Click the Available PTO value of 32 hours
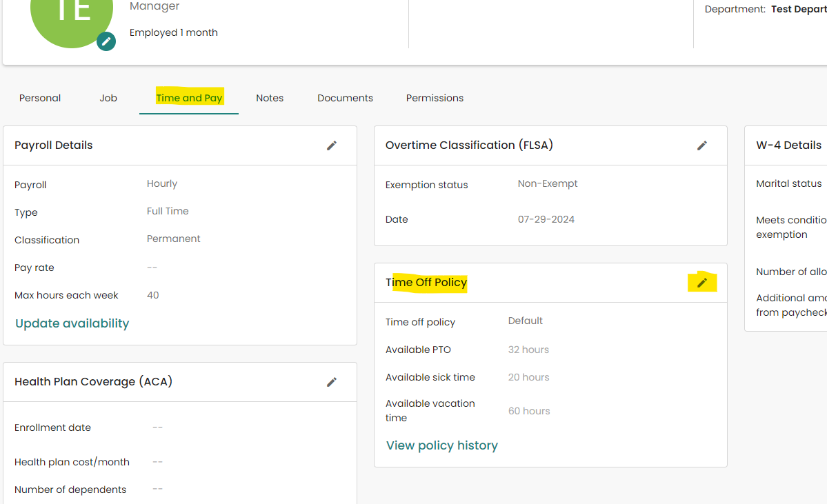The height and width of the screenshot is (504, 827). click(x=528, y=350)
